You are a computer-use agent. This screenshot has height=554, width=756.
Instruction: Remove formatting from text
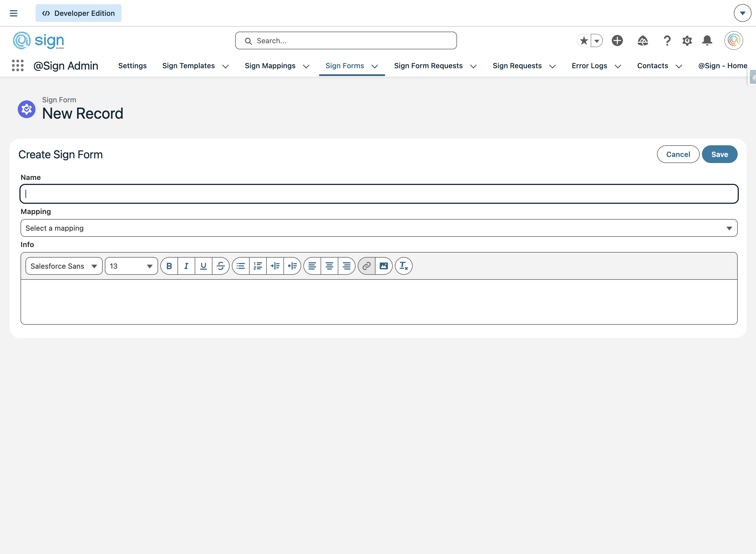pos(404,266)
